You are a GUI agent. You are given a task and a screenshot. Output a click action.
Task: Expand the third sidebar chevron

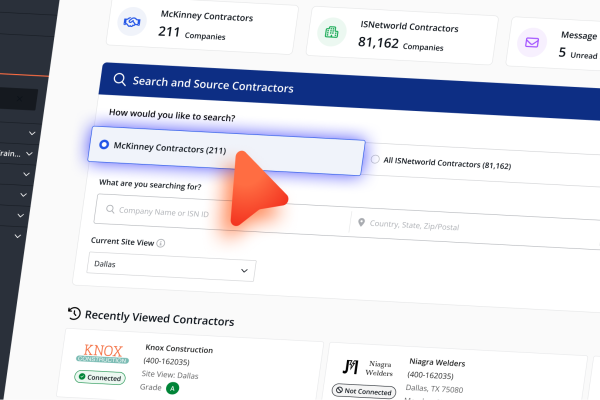pyautogui.click(x=26, y=174)
